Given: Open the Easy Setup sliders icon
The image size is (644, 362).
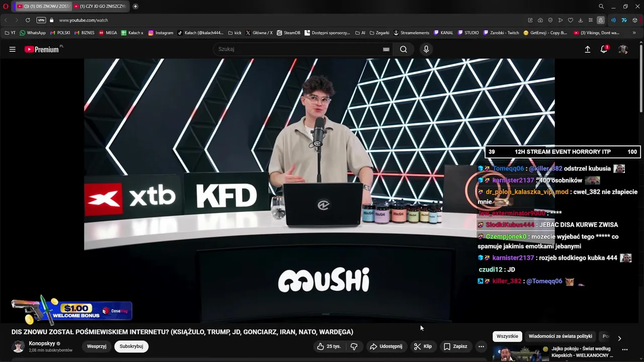Looking at the screenshot, I should click(591, 20).
